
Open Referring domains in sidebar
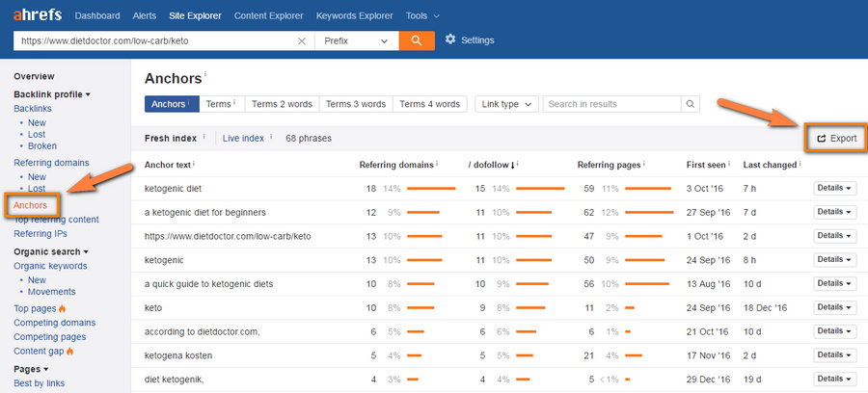point(51,163)
